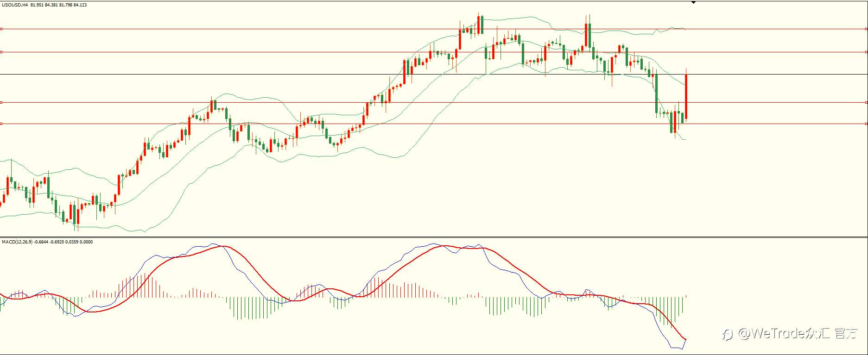
Task: Click the USOUSD,H4 chart title text
Action: coord(15,5)
